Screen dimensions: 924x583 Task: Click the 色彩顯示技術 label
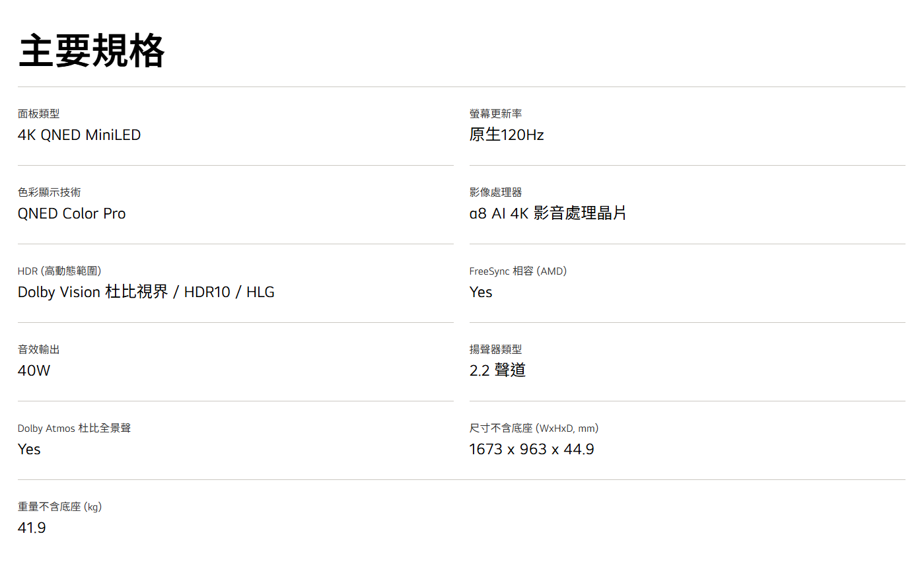point(49,192)
